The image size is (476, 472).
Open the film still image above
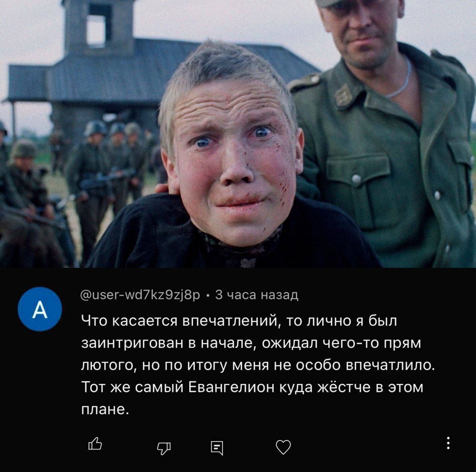pyautogui.click(x=238, y=134)
